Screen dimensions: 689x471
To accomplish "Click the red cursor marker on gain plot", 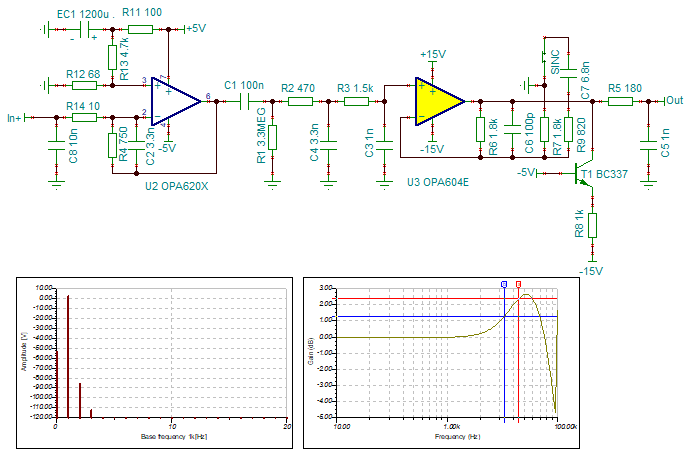I will pyautogui.click(x=519, y=285).
